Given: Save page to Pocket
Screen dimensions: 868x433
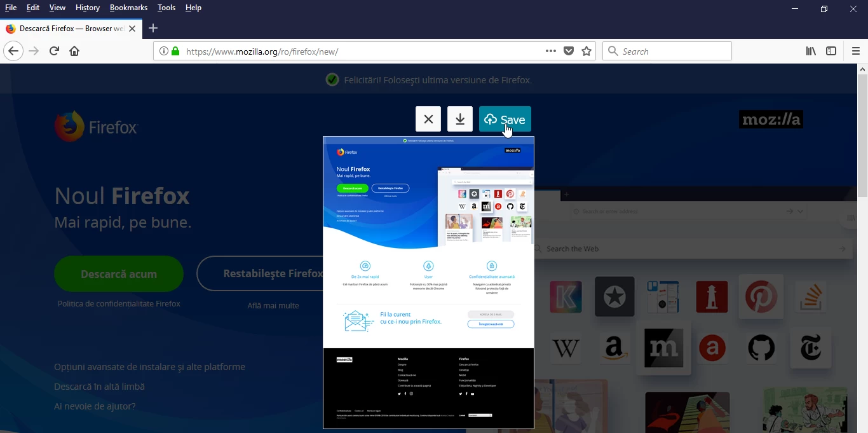Looking at the screenshot, I should coord(569,51).
